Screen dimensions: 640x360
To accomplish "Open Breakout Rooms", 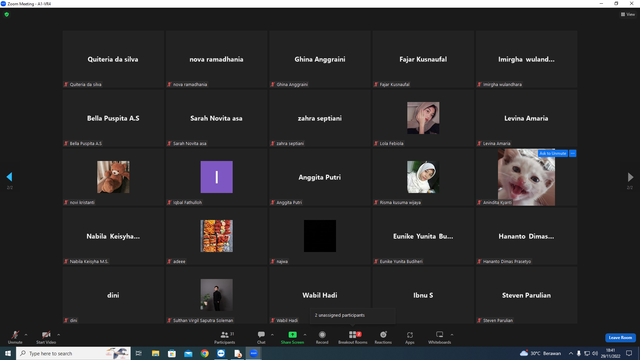I will 353,337.
